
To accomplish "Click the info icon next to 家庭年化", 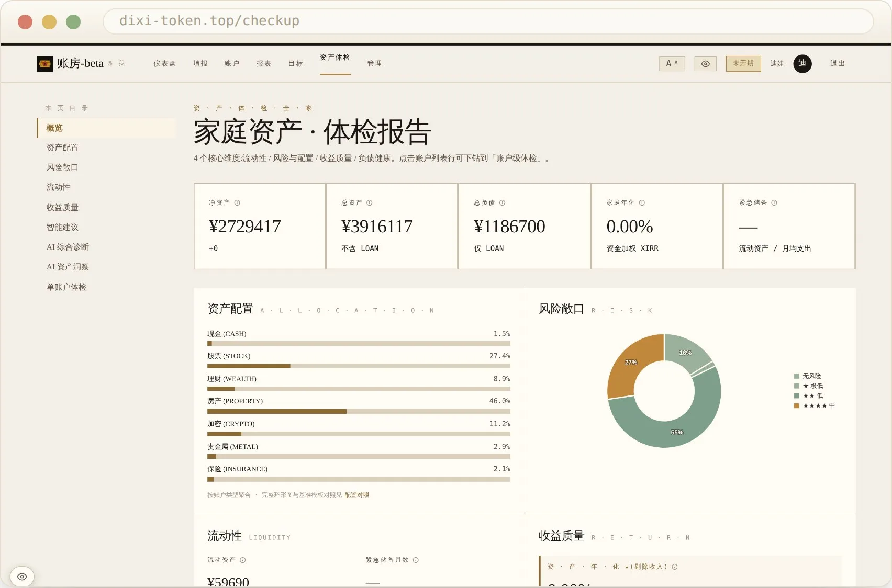I will coord(642,203).
